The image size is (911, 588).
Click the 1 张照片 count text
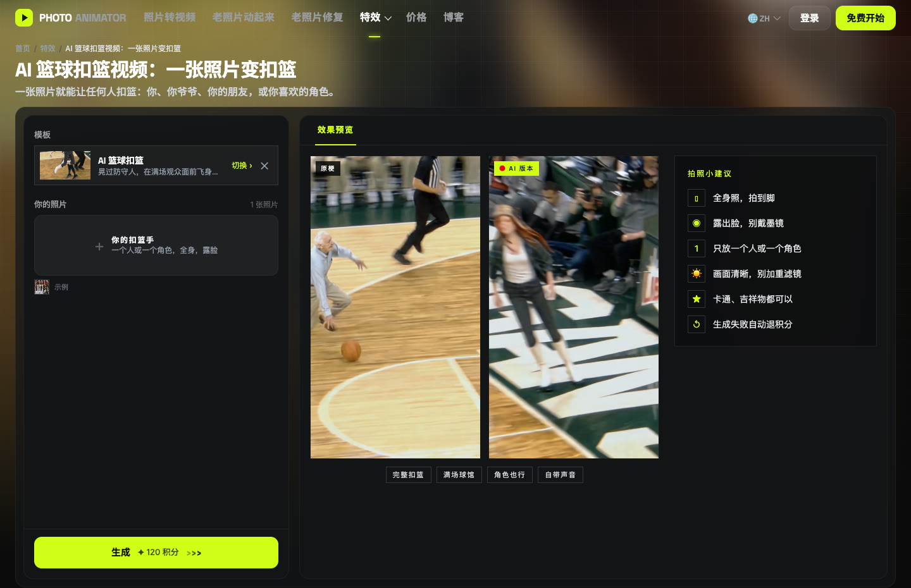click(264, 205)
